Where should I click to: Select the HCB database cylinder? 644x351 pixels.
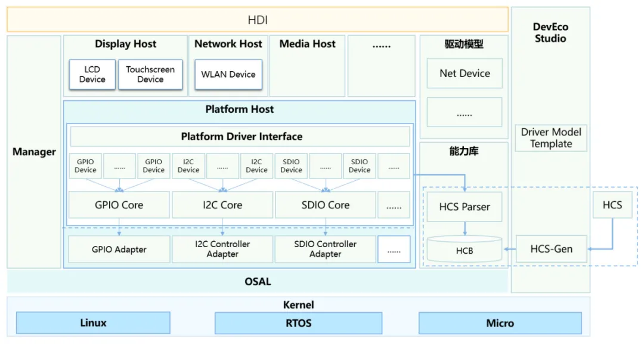pos(465,250)
